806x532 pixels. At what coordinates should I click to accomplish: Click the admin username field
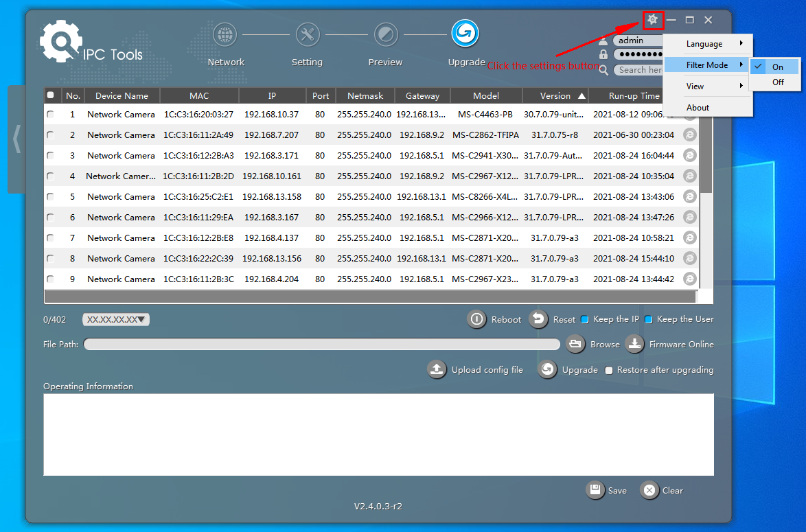point(637,40)
